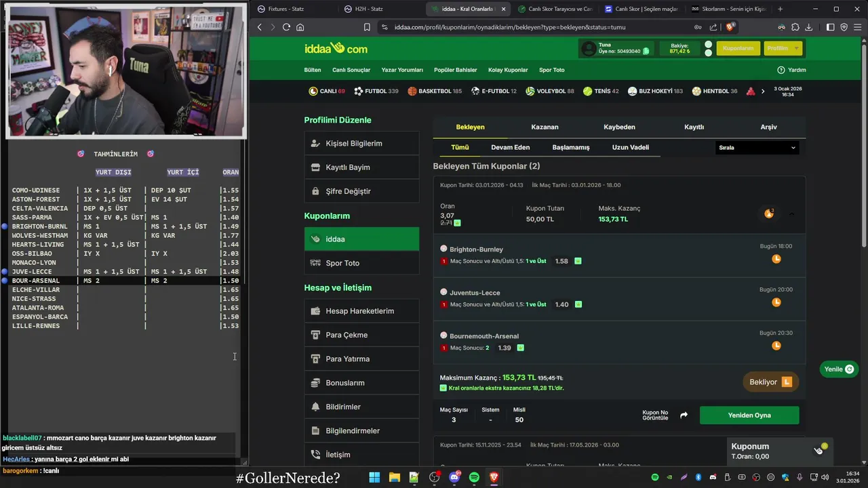Open Bonuslarım in the sidebar
868x488 pixels.
click(361, 383)
